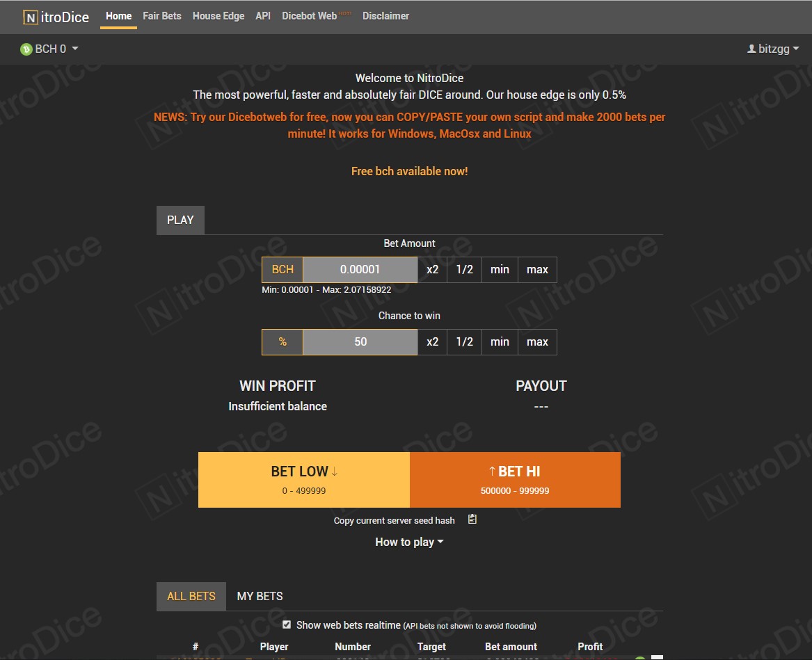Image resolution: width=812 pixels, height=660 pixels.
Task: Go to the Fair Bets page
Action: click(x=162, y=16)
